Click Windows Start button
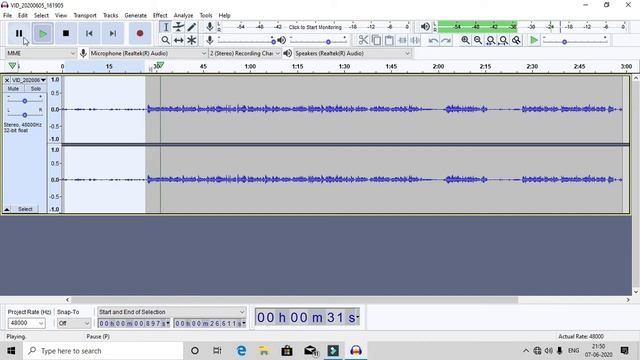 click(11, 351)
